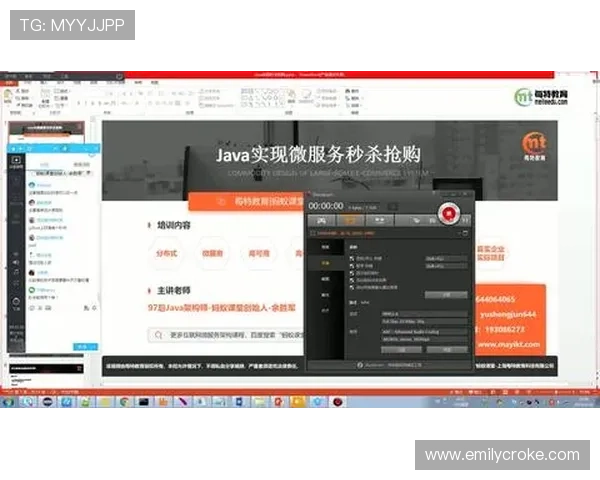Toggle the show mouse cursor checkbox
The height and width of the screenshot is (480, 600).
coord(352,273)
